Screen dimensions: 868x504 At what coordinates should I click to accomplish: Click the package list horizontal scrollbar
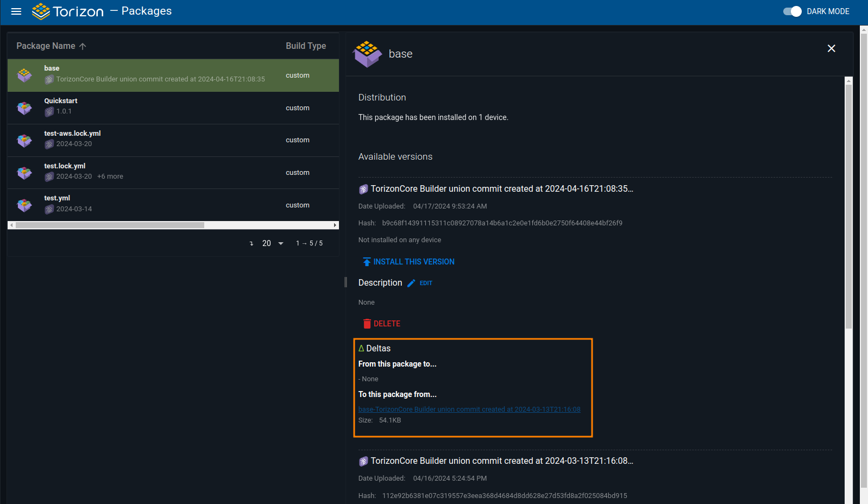[x=110, y=225]
